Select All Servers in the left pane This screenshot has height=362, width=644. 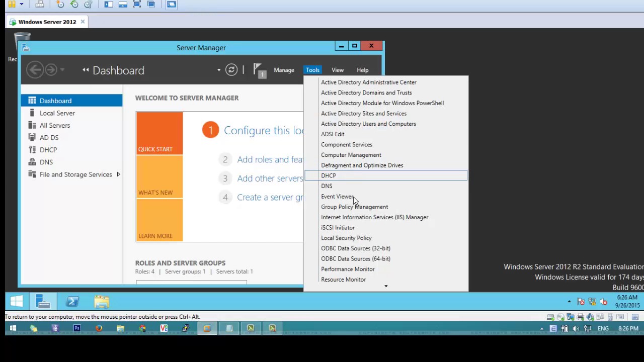coord(71,125)
